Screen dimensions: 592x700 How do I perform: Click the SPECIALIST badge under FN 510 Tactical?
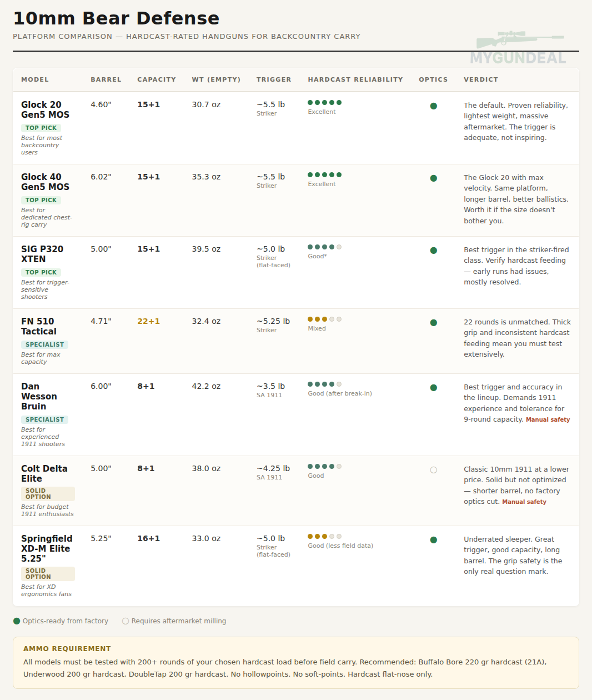click(x=44, y=344)
